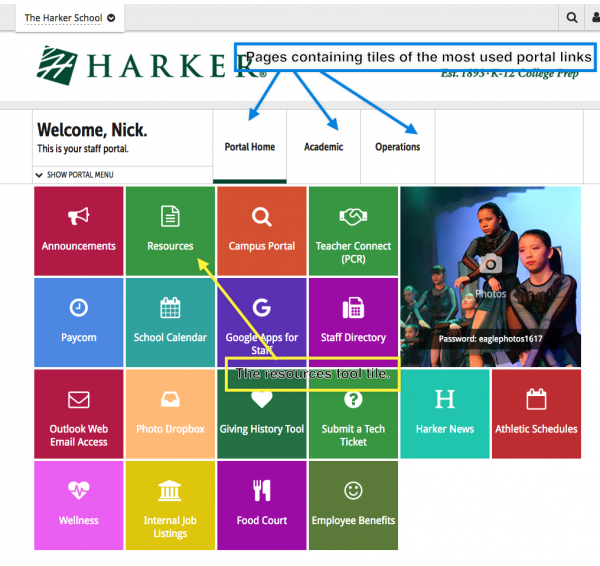Click the search icon in top bar
600x566 pixels.
coord(572,18)
